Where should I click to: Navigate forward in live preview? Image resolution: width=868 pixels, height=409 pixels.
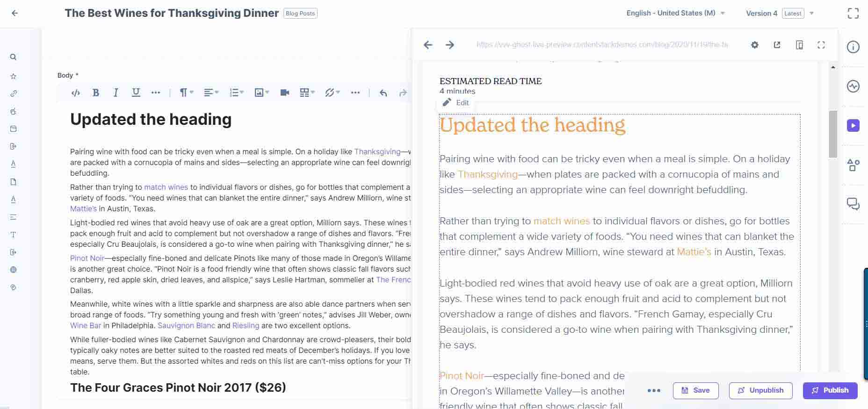click(x=449, y=45)
